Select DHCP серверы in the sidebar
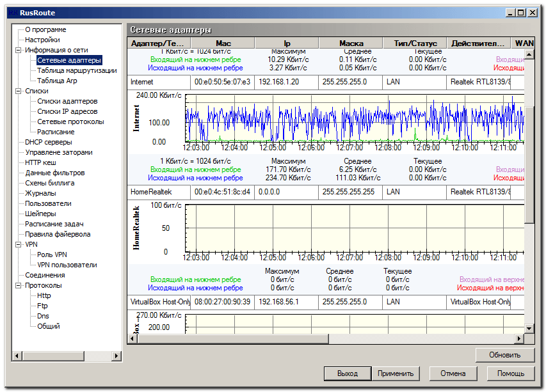 pos(48,142)
